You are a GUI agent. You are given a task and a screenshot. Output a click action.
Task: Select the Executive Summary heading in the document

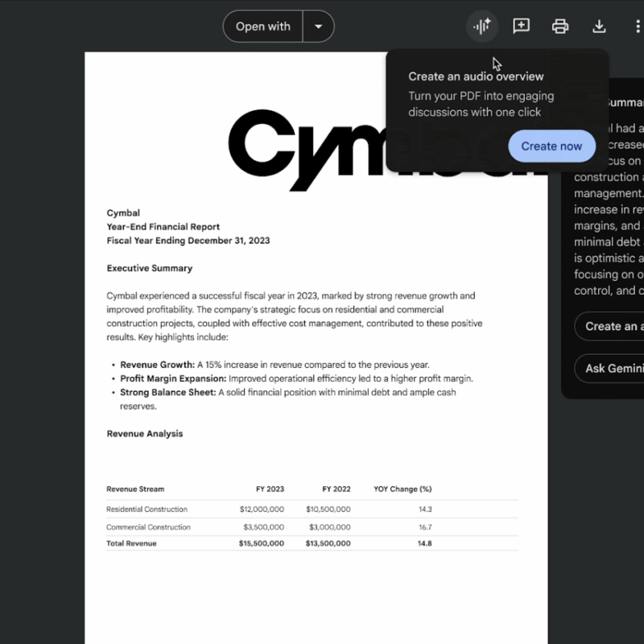pos(150,268)
